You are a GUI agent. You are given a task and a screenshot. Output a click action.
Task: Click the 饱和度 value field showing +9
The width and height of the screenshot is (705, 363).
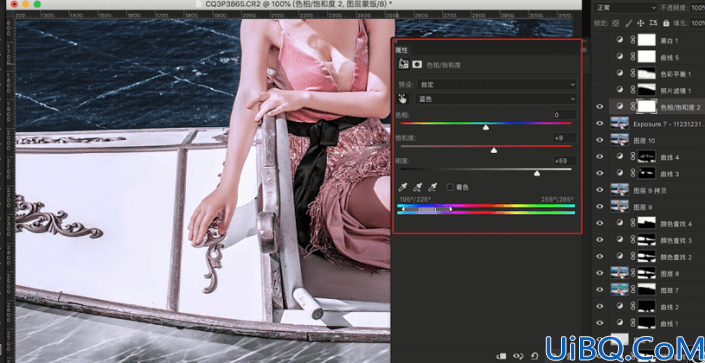(565, 138)
